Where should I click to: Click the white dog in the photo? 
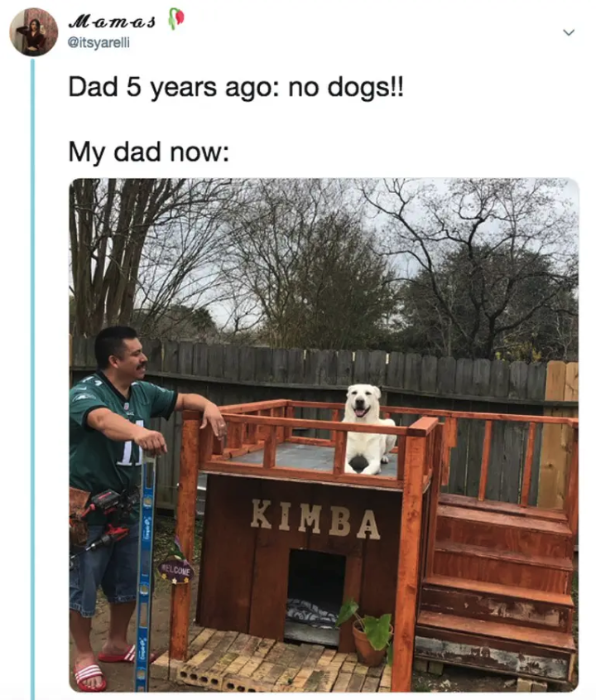[368, 429]
